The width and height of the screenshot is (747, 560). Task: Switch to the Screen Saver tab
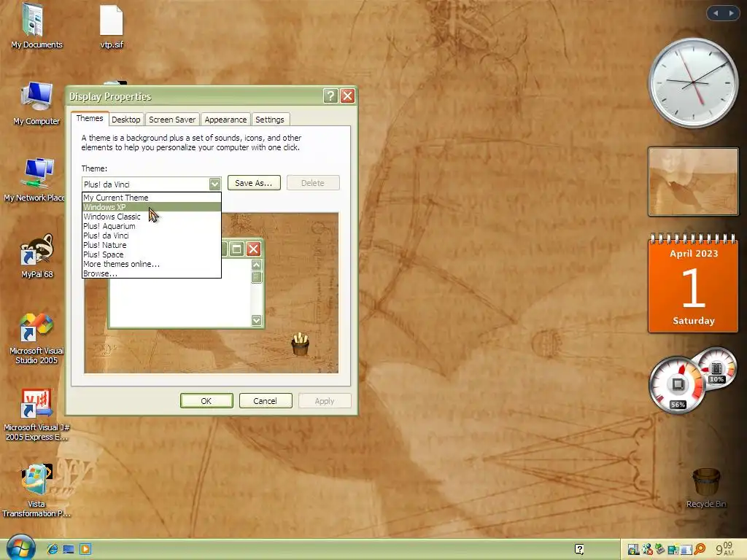click(172, 120)
